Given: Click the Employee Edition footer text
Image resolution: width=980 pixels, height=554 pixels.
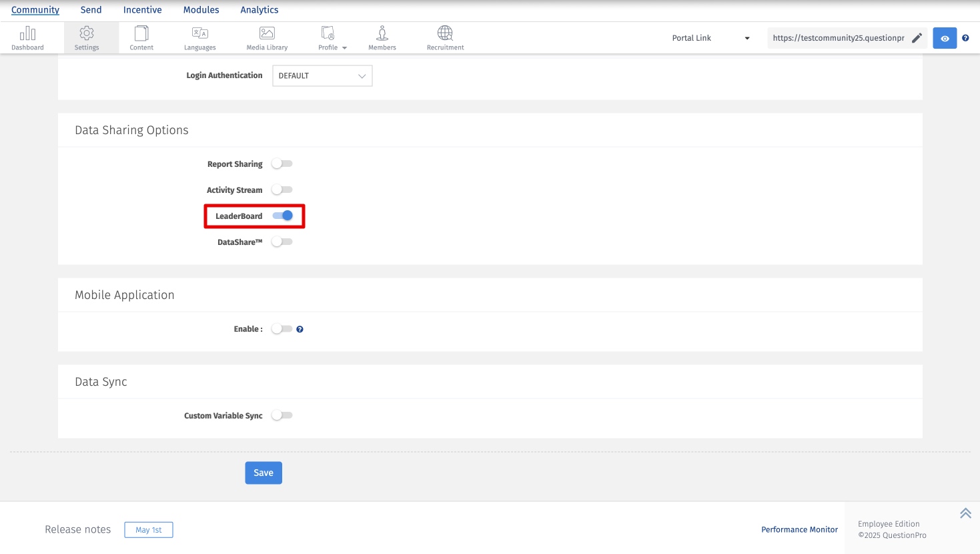Looking at the screenshot, I should point(889,524).
